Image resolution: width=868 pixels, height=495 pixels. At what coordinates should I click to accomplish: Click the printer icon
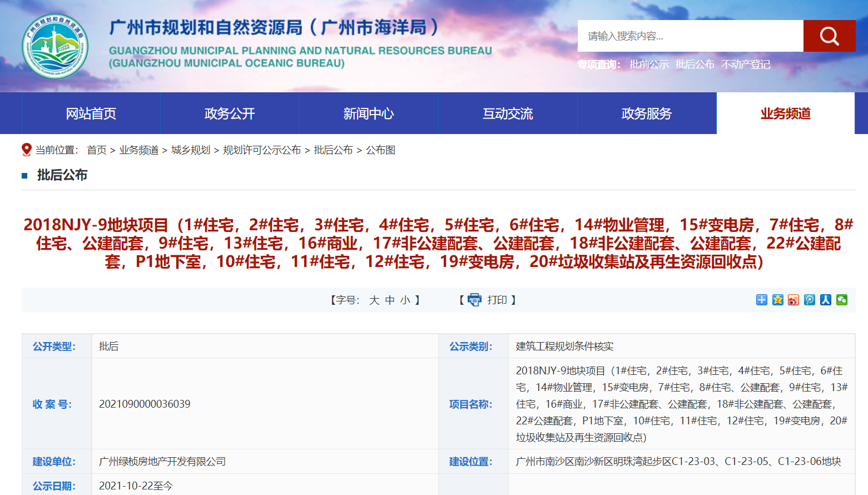pos(474,300)
